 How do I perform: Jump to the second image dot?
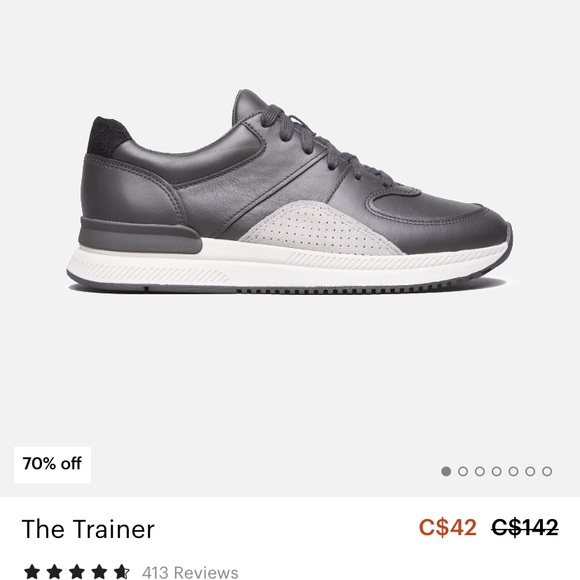pos(463,471)
